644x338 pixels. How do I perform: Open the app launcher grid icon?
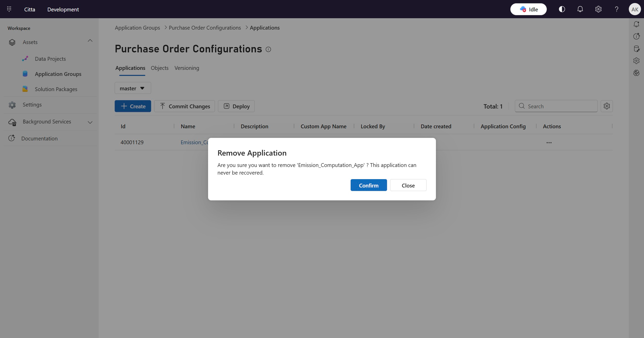tap(9, 9)
